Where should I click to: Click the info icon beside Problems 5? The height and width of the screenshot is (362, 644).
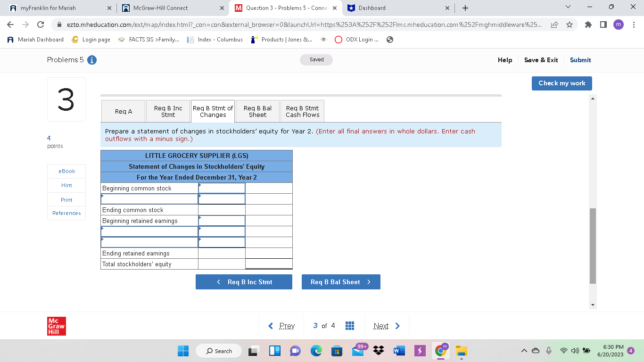click(92, 60)
